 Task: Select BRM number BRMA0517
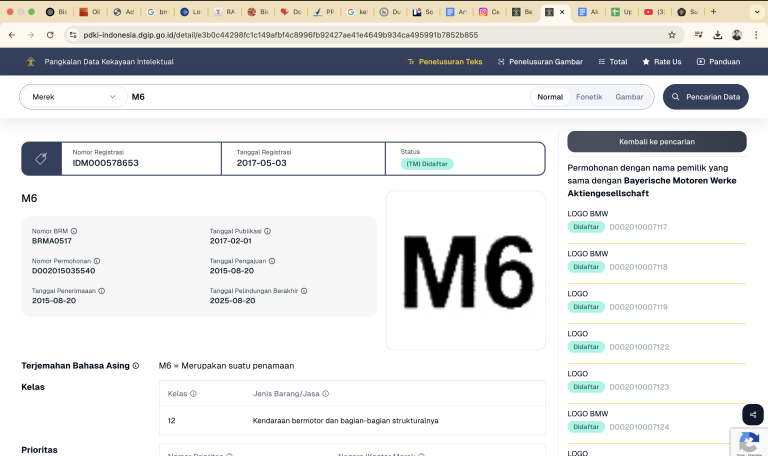pos(52,241)
